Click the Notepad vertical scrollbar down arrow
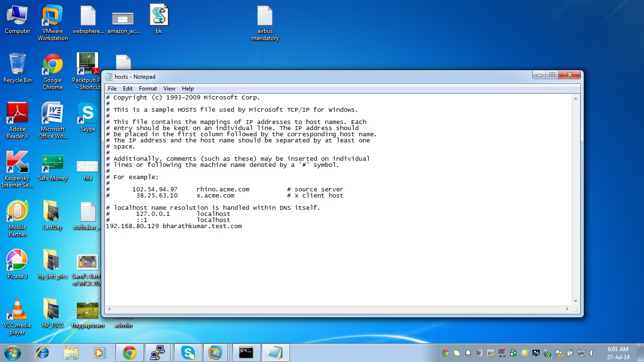 point(576,301)
